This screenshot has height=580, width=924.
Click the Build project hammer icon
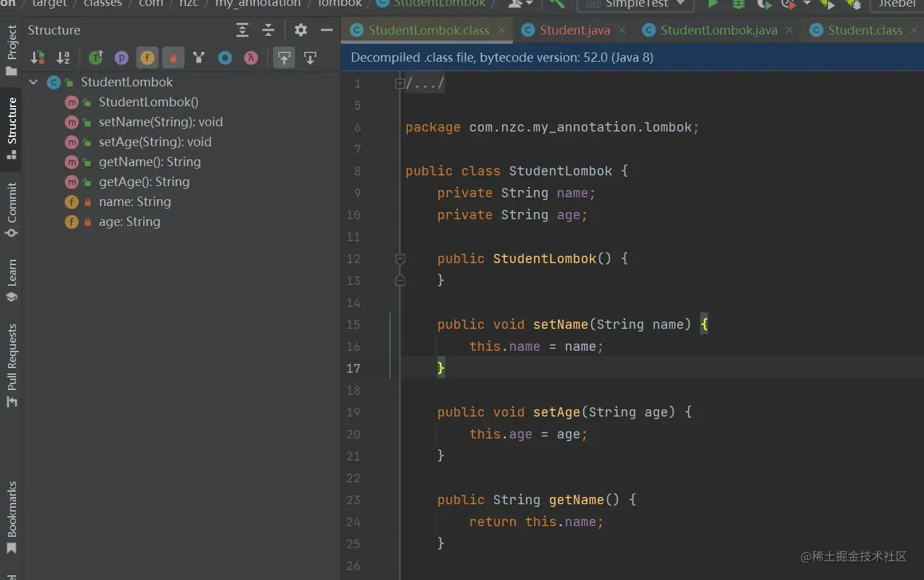click(x=557, y=4)
